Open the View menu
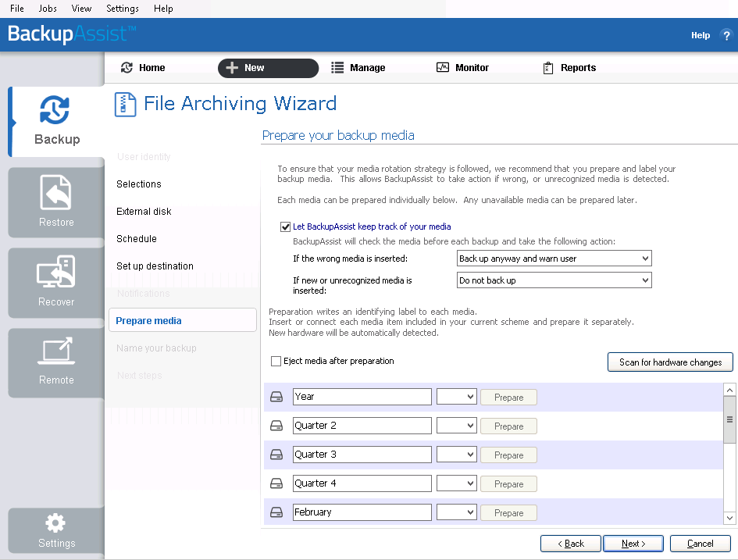738x560 pixels. [81, 9]
